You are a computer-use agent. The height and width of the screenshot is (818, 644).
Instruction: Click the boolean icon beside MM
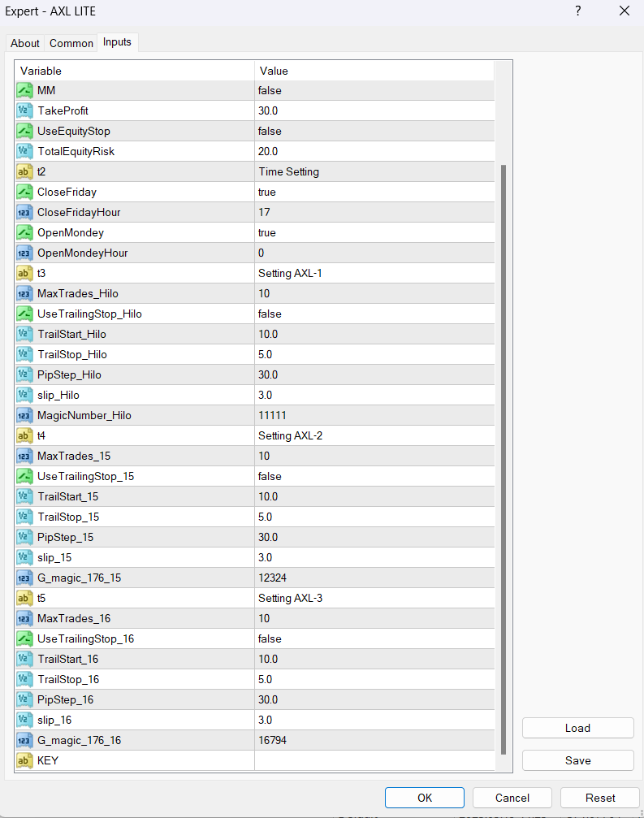(x=24, y=90)
